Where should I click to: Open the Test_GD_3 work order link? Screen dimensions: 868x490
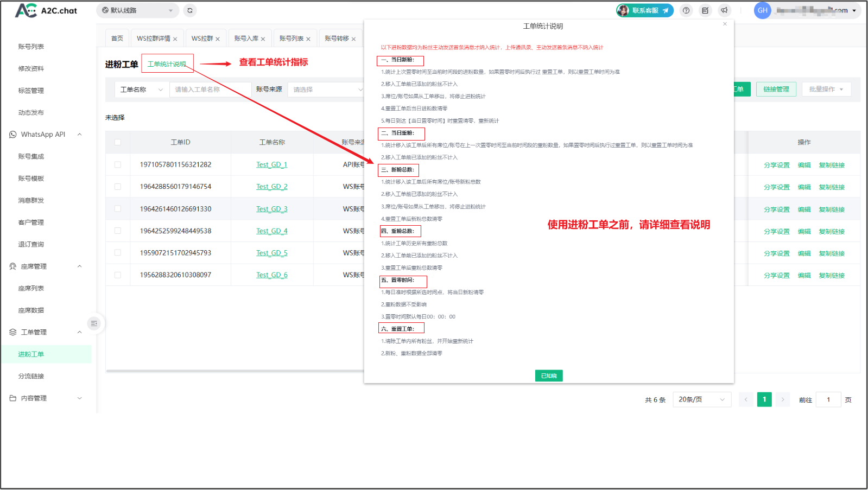pyautogui.click(x=271, y=209)
